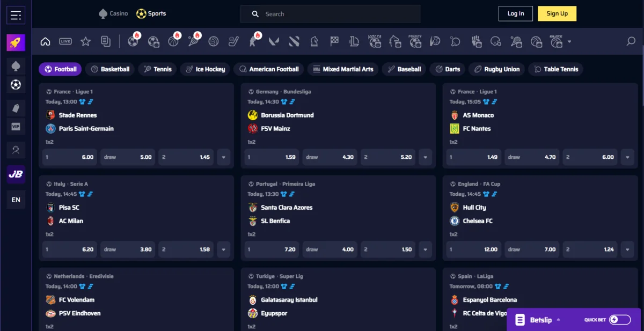
Task: Expand more markets for Hull City match
Action: click(x=627, y=249)
